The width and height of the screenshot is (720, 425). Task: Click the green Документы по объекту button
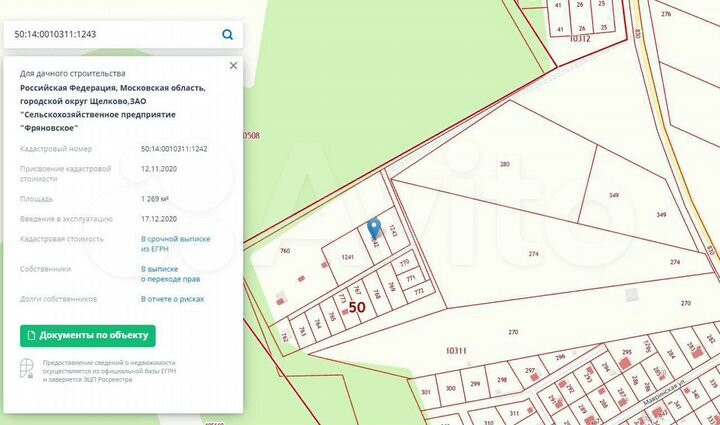point(88,336)
